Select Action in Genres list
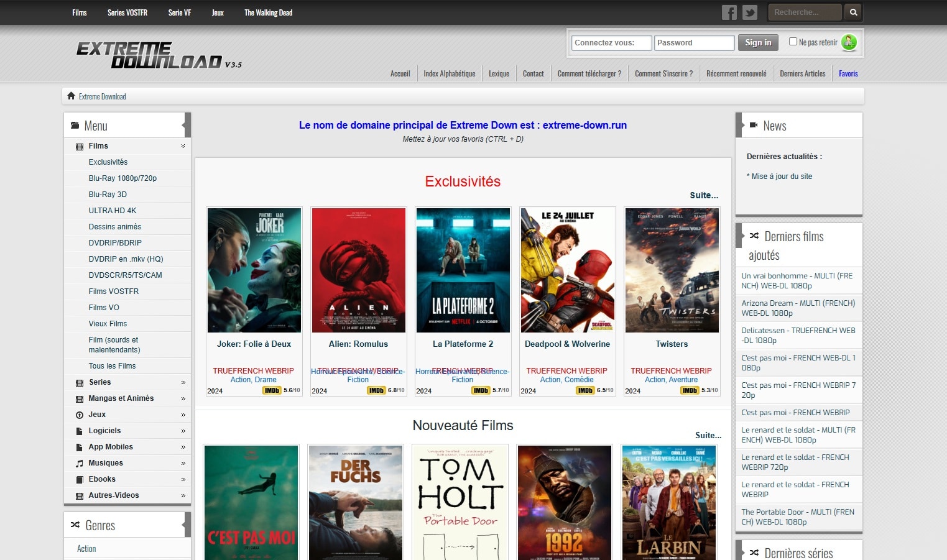Image resolution: width=947 pixels, height=560 pixels. (86, 549)
